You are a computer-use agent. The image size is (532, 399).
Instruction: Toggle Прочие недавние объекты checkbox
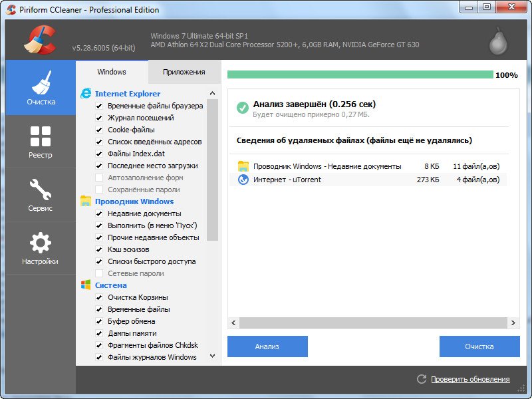pyautogui.click(x=99, y=237)
